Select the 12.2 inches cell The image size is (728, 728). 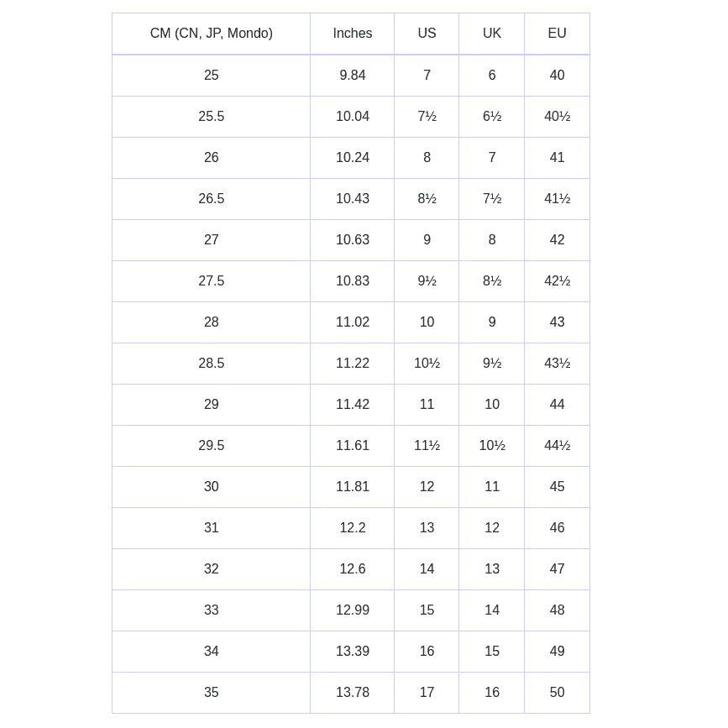click(352, 527)
